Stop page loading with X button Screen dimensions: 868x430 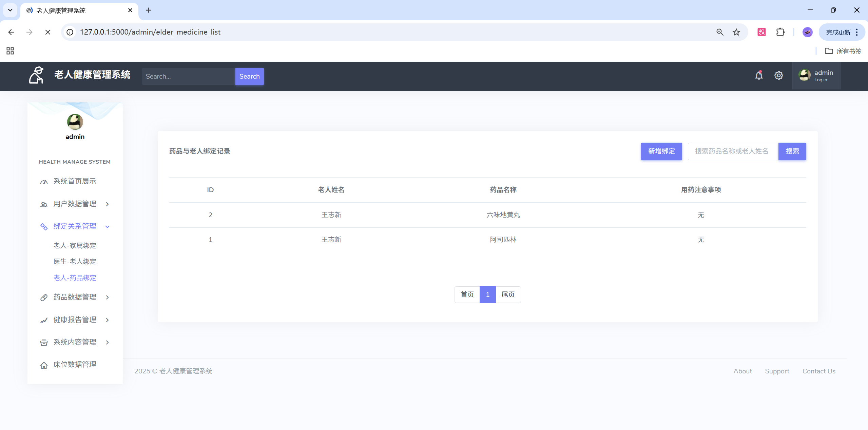point(48,32)
